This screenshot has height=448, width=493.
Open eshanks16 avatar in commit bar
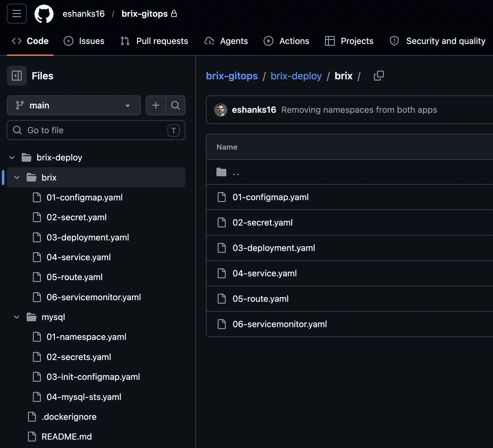coord(221,110)
